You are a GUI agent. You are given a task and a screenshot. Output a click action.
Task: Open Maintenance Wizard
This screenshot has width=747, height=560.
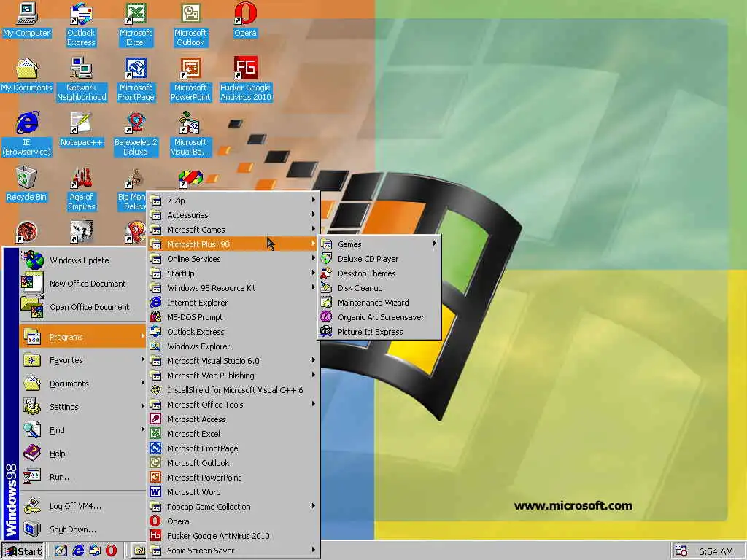point(379,303)
